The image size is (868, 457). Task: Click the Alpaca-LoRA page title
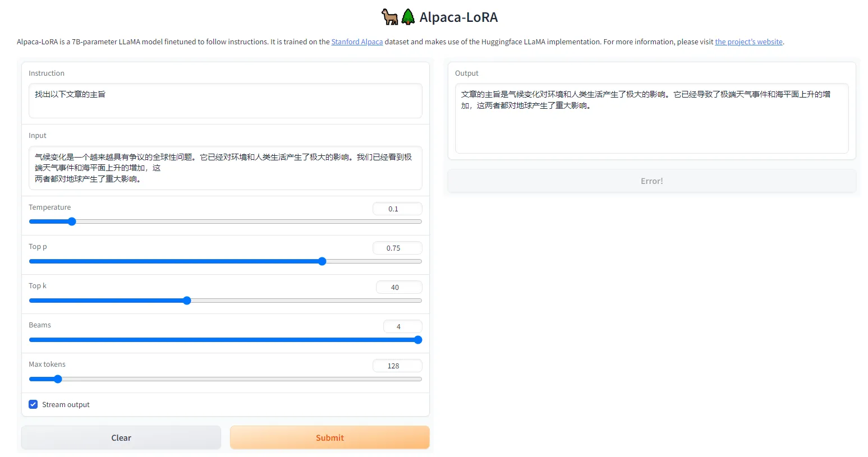point(458,17)
